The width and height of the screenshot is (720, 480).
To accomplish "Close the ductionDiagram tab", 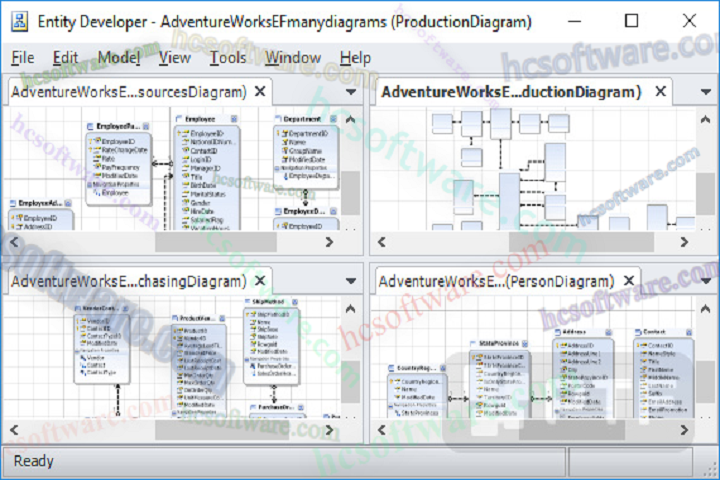I will click(660, 91).
